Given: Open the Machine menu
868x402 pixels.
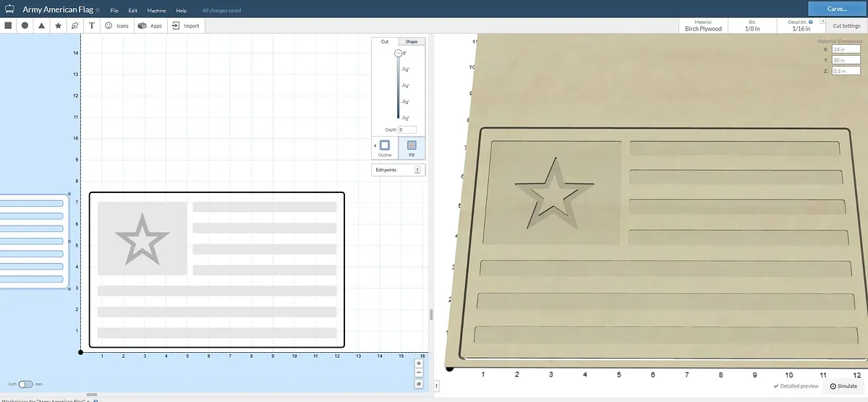Looking at the screenshot, I should pyautogui.click(x=156, y=11).
